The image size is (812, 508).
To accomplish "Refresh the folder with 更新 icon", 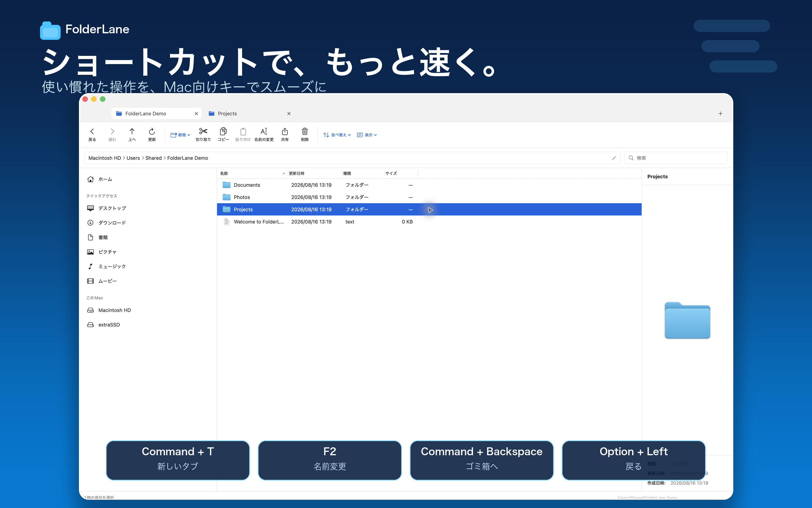I will (x=152, y=134).
